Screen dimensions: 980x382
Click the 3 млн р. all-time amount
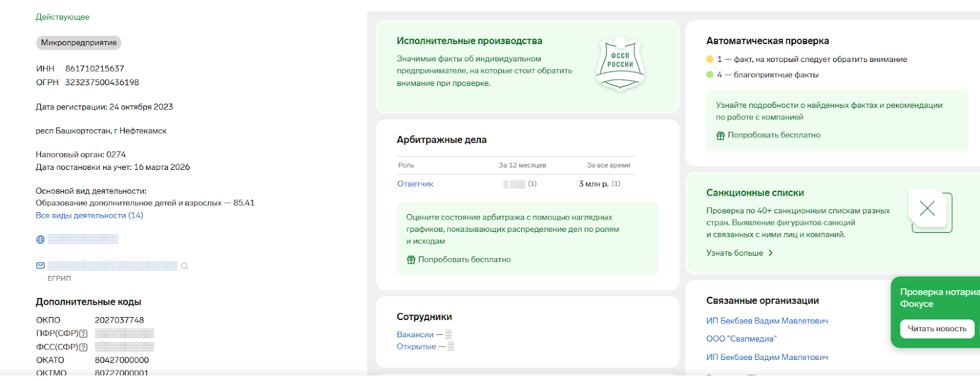(x=593, y=184)
